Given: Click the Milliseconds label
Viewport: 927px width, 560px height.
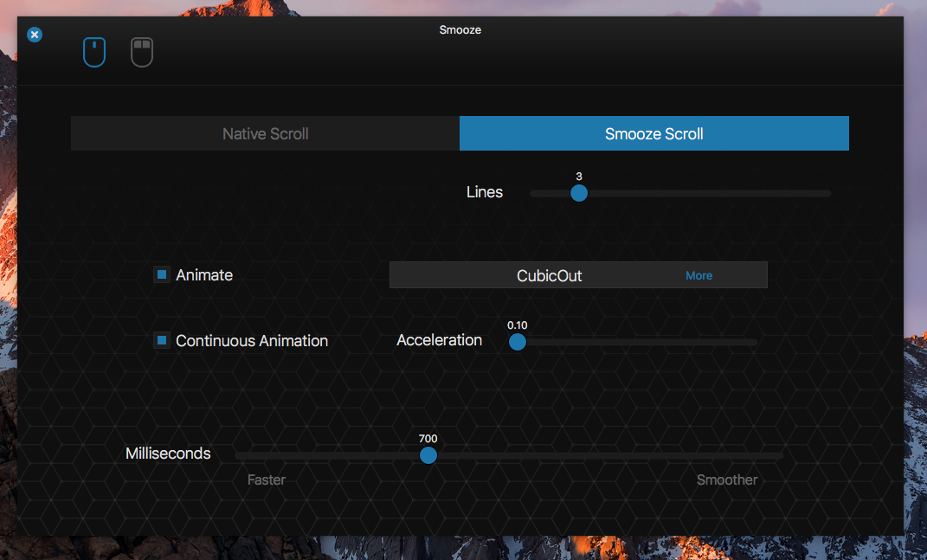Looking at the screenshot, I should coord(168,454).
